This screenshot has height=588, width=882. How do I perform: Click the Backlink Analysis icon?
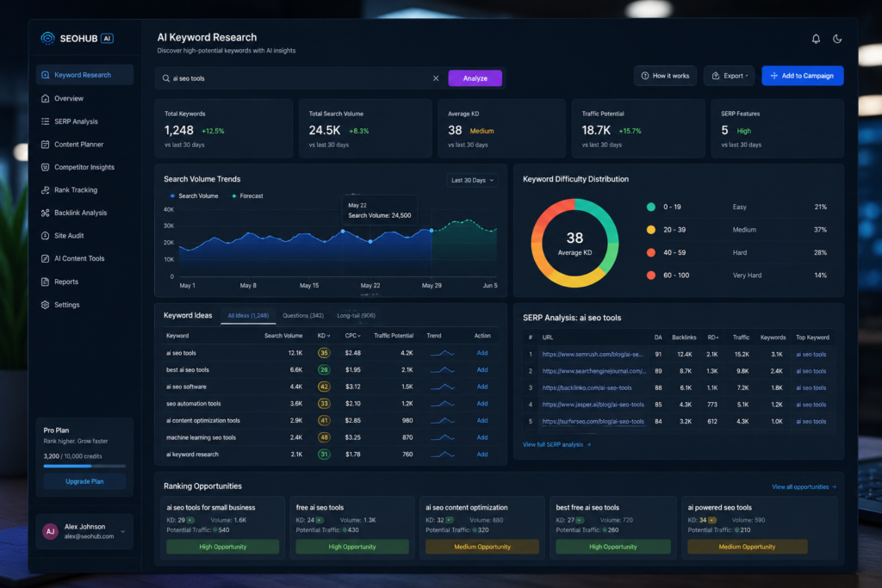45,213
